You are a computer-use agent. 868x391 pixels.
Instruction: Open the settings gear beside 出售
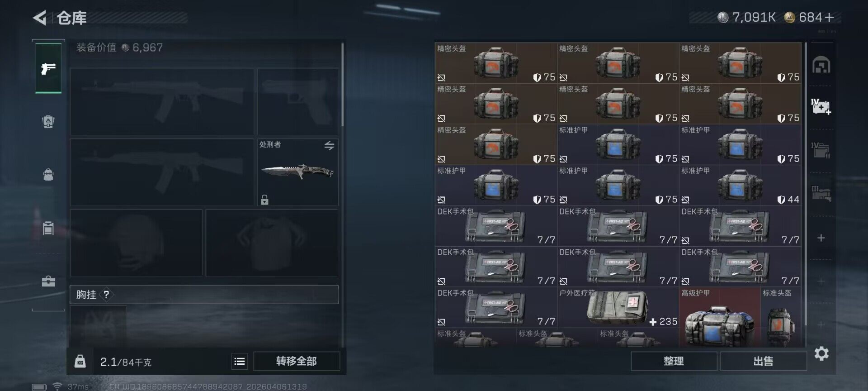pos(821,353)
